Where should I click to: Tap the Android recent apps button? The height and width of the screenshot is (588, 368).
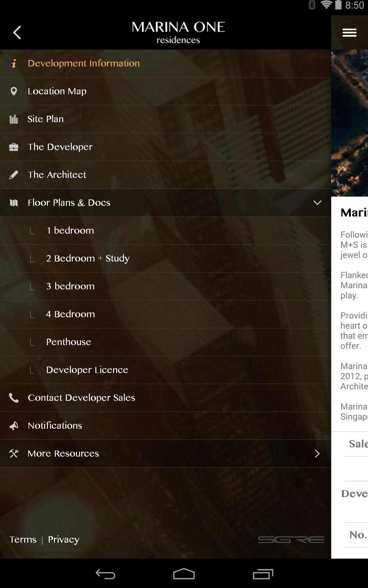263,574
